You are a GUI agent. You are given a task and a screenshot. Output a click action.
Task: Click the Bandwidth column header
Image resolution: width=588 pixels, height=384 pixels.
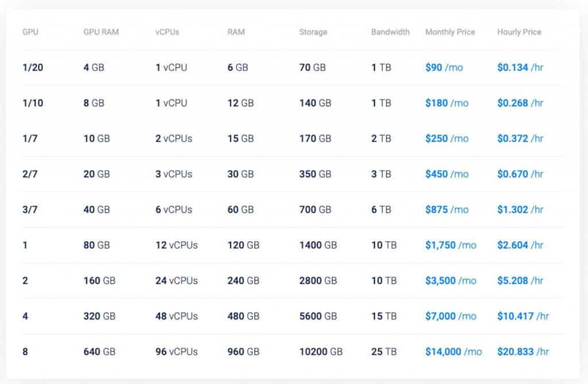pyautogui.click(x=390, y=32)
